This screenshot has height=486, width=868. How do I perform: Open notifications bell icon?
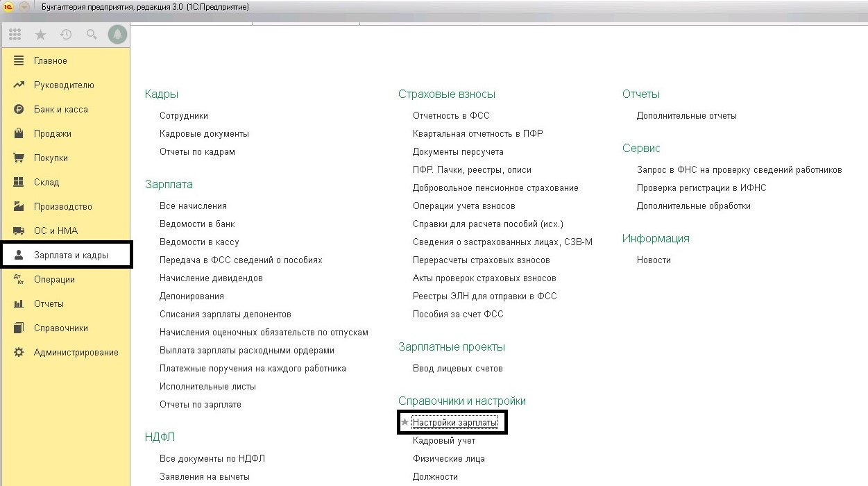(x=117, y=34)
